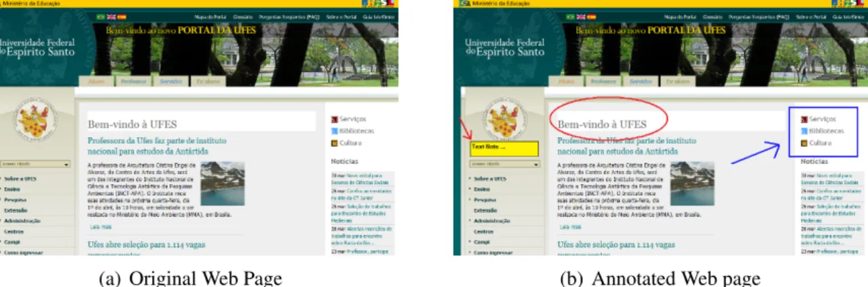Switch to the Servidor tab on the original page
The height and width of the screenshot is (287, 868).
170,80
